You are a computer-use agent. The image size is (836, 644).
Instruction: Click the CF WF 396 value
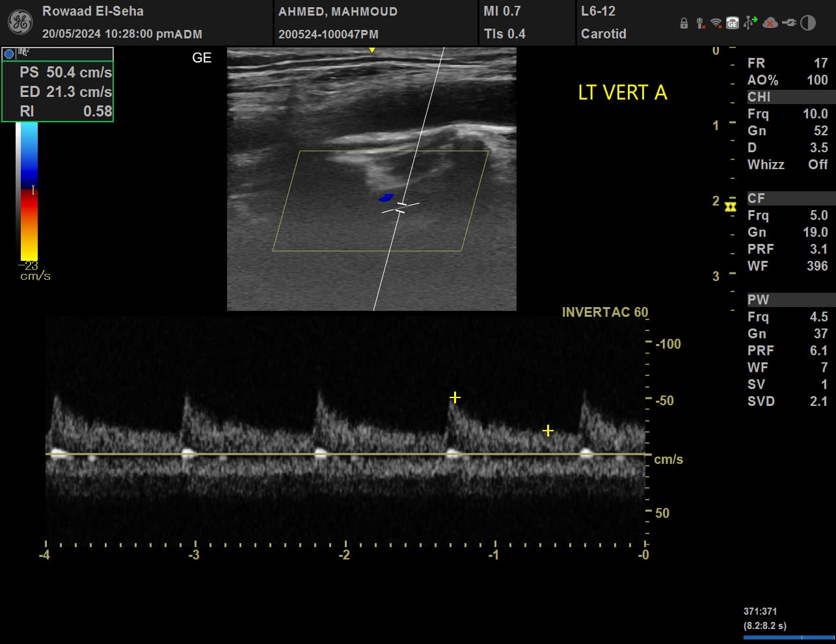(788, 266)
